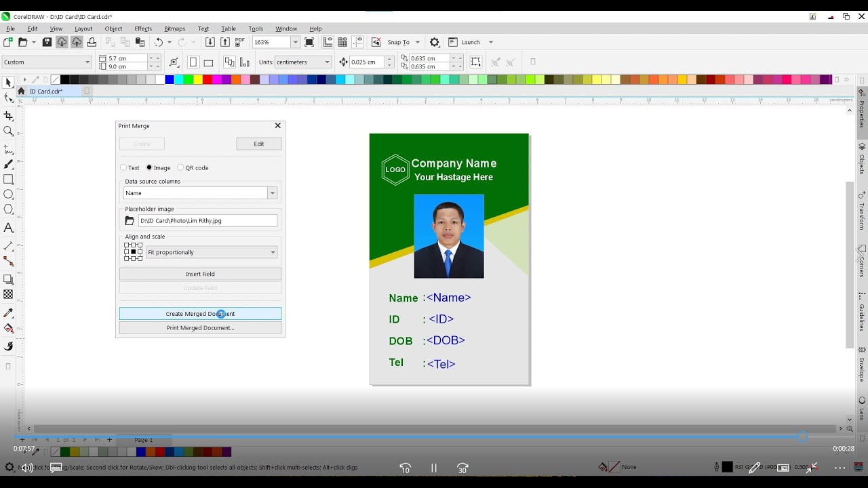Viewport: 868px width, 488px height.
Task: Select the Ellipse tool
Action: [8, 195]
